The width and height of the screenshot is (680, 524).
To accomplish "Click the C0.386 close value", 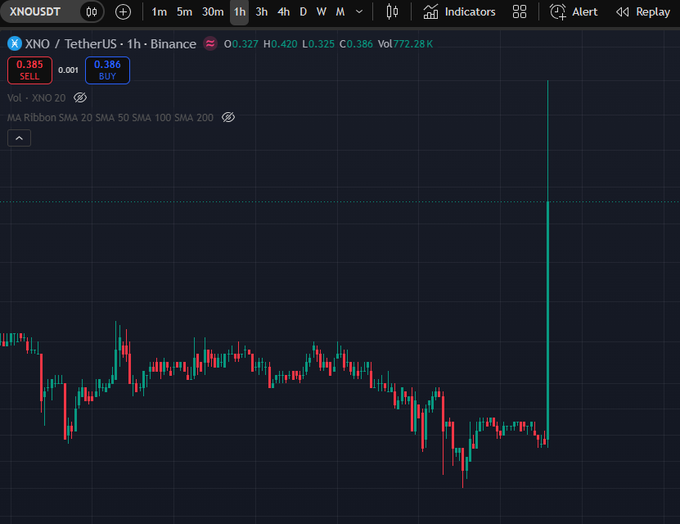I will pos(356,44).
